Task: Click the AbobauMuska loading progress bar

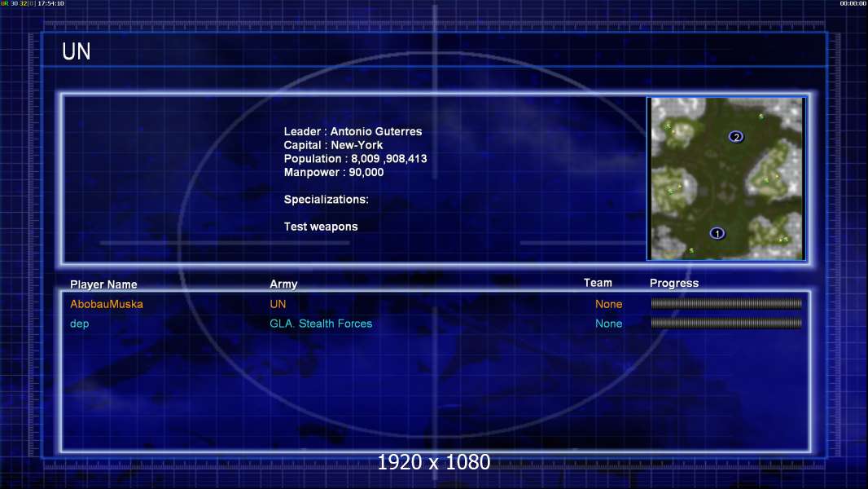Action: click(x=726, y=303)
